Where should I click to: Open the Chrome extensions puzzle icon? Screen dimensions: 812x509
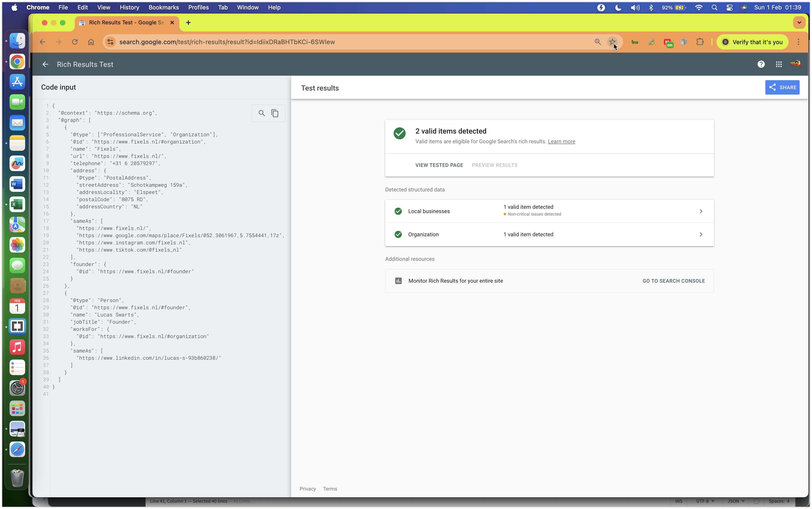(700, 42)
